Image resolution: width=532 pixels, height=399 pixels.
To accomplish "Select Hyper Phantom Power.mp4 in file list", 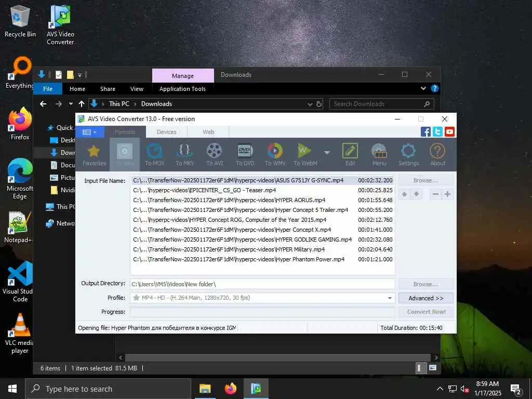I will click(x=262, y=259).
